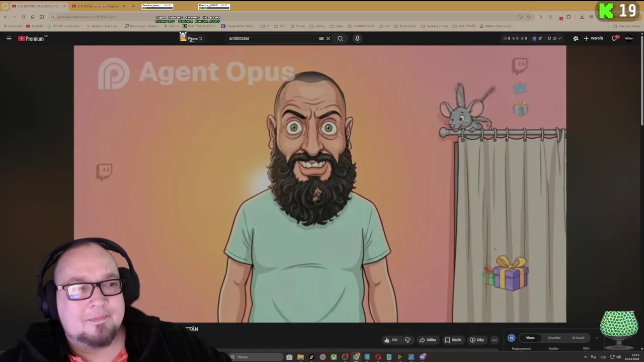Click the Sdílet share button
This screenshot has height=362, width=644.
(428, 340)
